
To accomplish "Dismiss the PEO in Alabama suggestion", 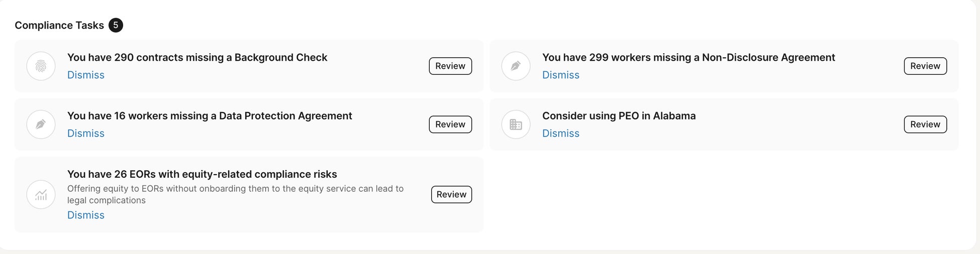I will pyautogui.click(x=560, y=134).
